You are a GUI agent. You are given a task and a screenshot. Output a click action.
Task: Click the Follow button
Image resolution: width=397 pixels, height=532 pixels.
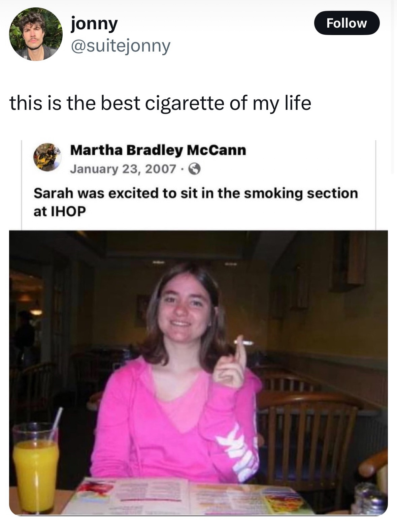[x=346, y=23]
